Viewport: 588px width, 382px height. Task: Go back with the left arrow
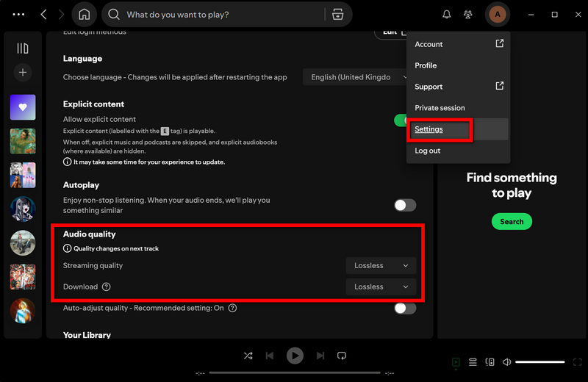click(x=43, y=15)
